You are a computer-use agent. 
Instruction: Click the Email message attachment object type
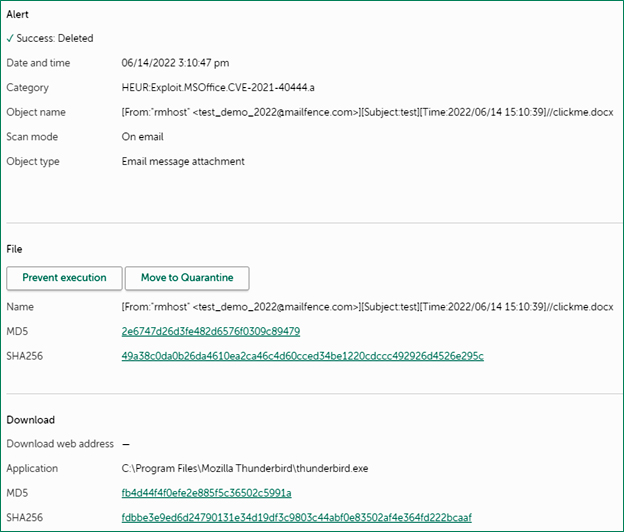click(x=183, y=161)
